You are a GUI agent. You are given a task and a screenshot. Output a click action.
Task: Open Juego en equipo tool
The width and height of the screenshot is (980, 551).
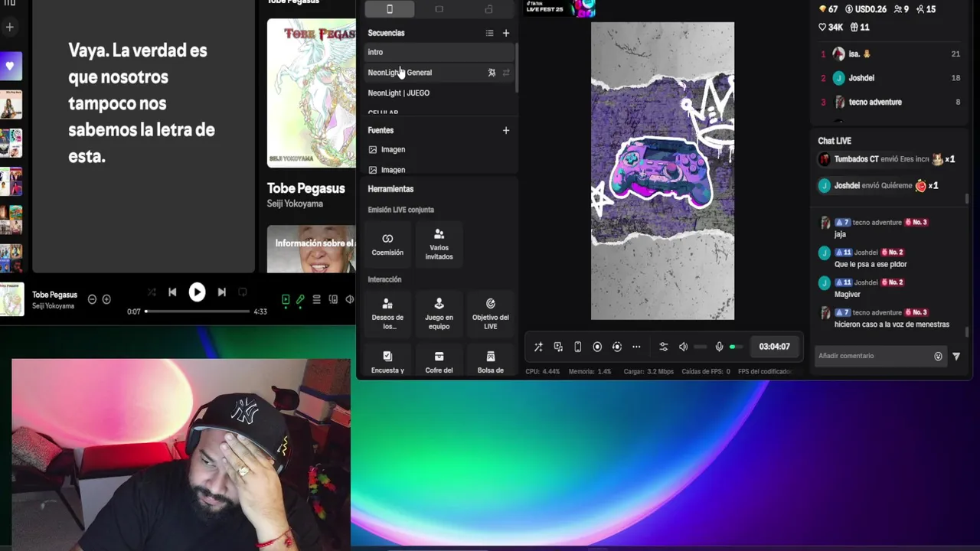(439, 314)
